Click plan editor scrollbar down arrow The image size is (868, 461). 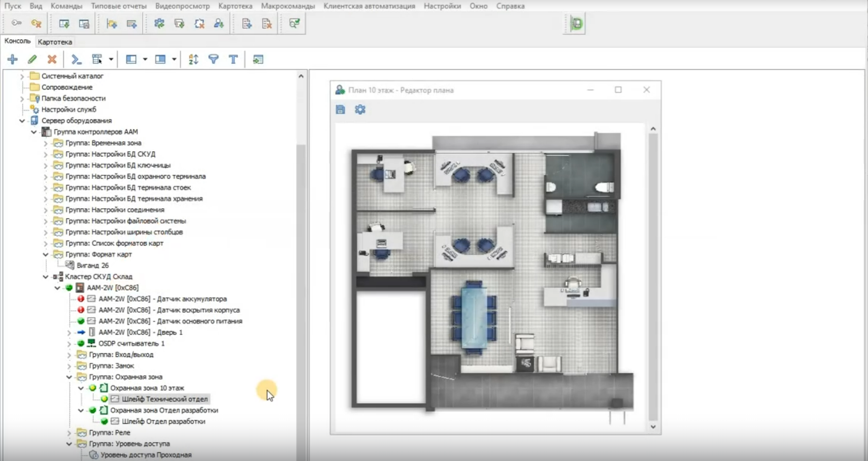[653, 427]
